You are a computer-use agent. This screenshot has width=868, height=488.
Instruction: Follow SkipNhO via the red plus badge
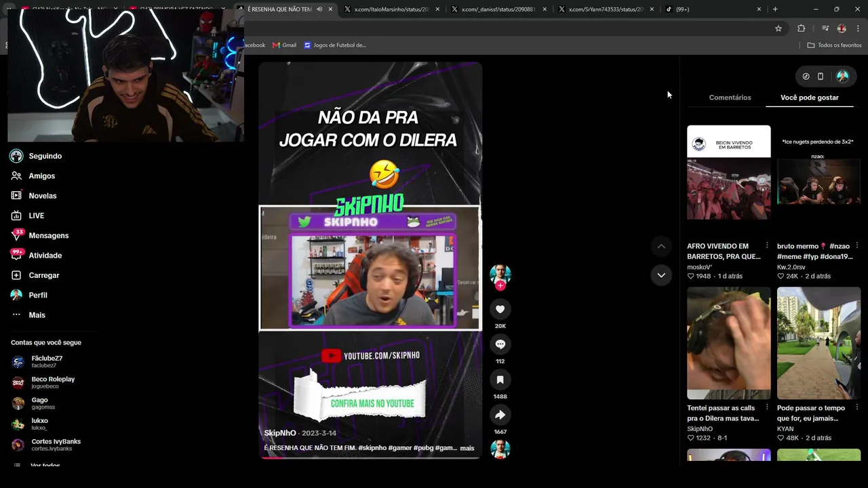[x=500, y=286]
